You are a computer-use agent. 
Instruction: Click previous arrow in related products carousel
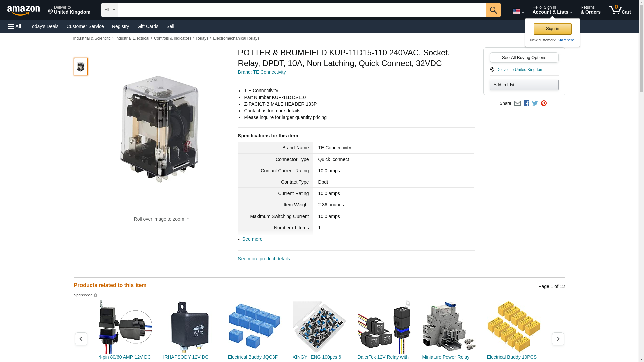(81, 339)
